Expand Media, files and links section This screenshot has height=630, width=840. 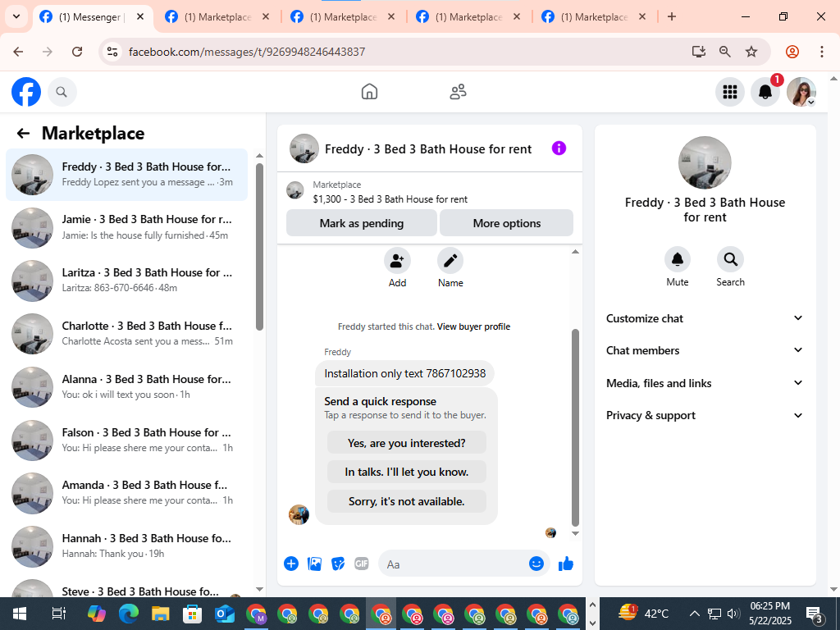point(705,383)
